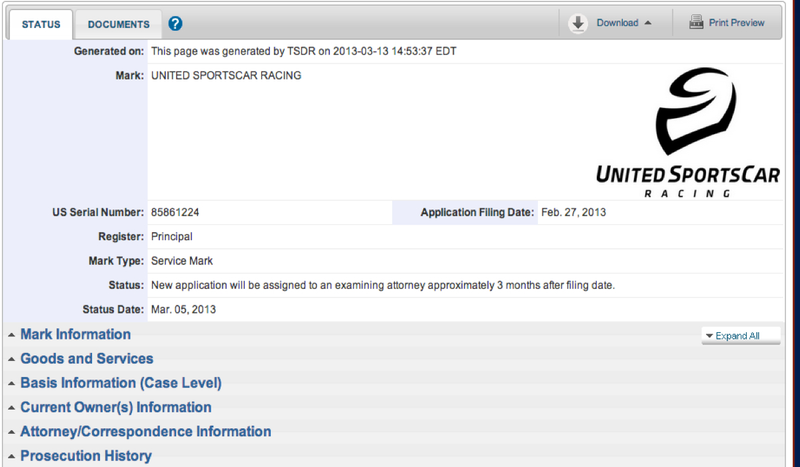Expand the Goods and Services section
Screen dimensions: 800x467
87,359
